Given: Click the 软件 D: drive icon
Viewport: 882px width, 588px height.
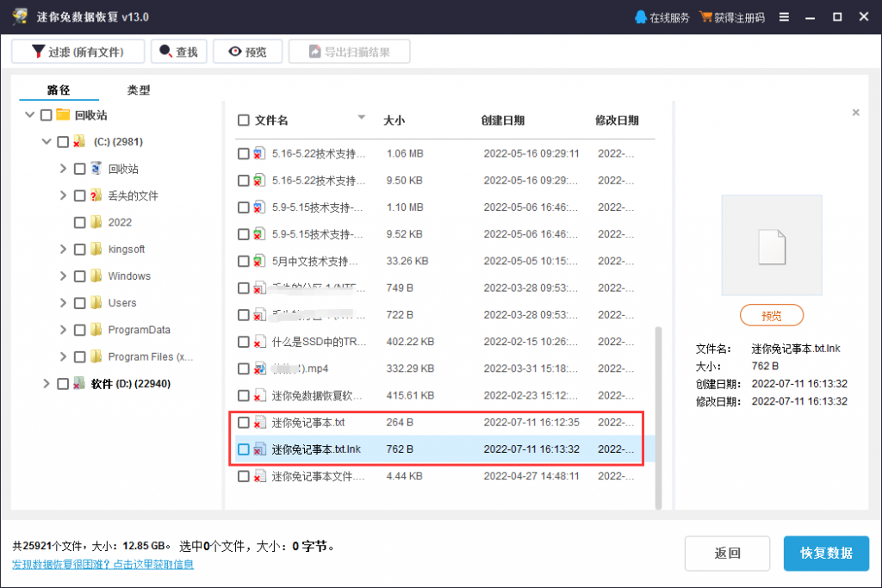Looking at the screenshot, I should 80,383.
